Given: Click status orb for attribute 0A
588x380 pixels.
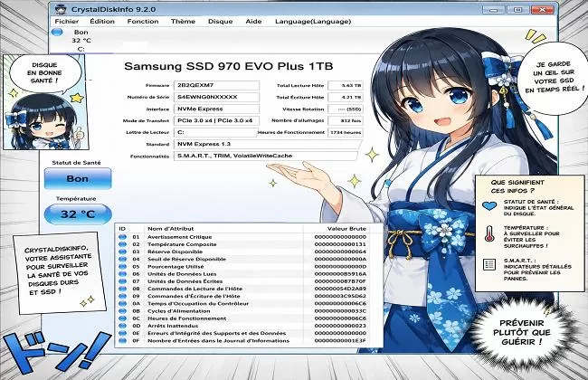Looking at the screenshot, I should (x=123, y=303).
